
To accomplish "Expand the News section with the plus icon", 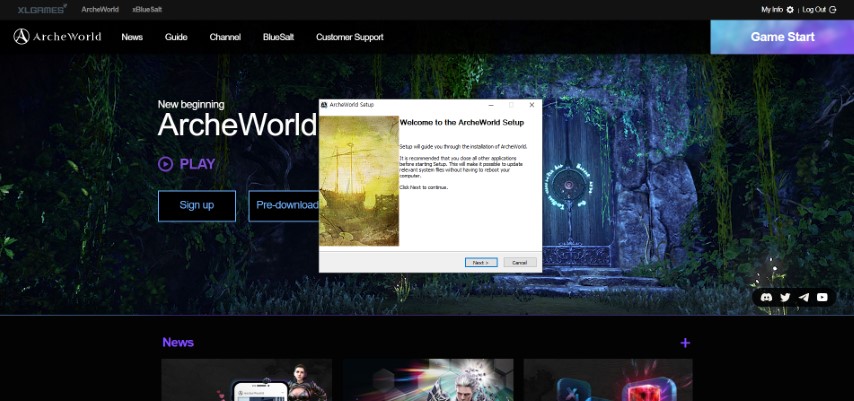I will pyautogui.click(x=685, y=343).
